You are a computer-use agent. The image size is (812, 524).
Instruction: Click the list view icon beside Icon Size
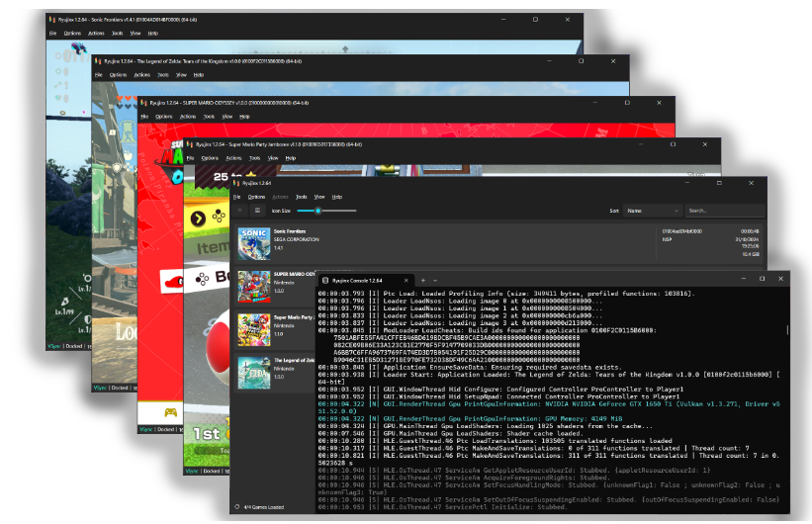click(x=240, y=211)
